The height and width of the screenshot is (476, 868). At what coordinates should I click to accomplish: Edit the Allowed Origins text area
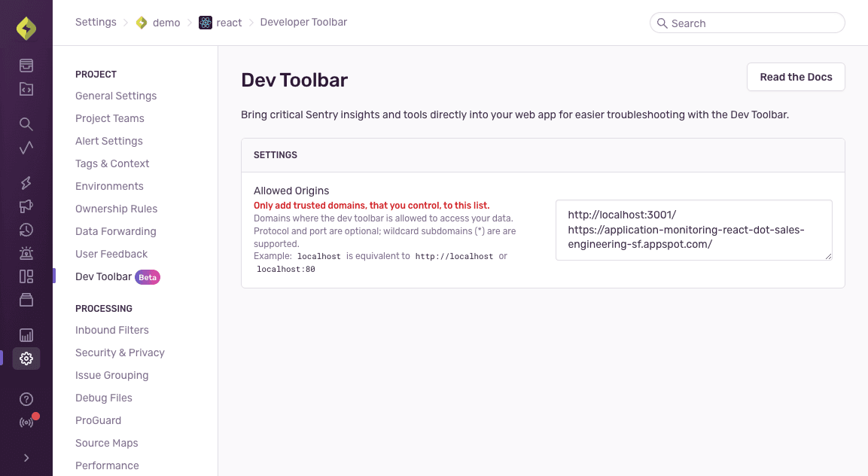693,230
